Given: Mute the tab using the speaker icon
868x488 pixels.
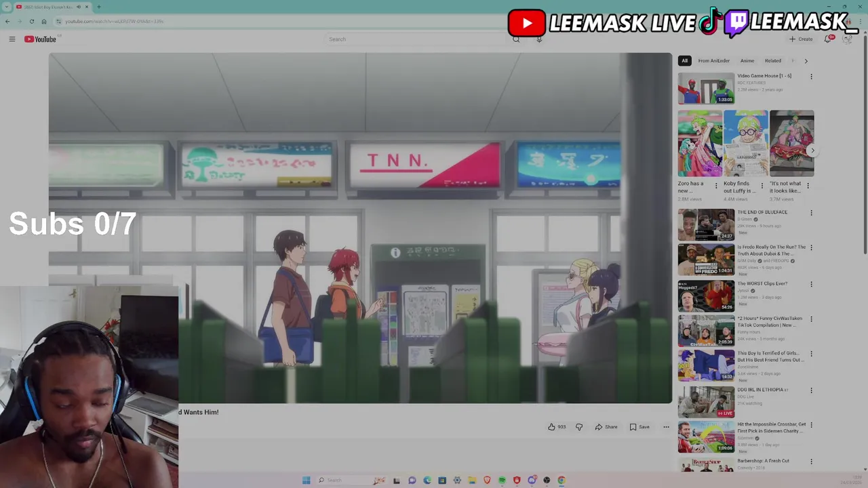Looking at the screenshot, I should pos(79,7).
